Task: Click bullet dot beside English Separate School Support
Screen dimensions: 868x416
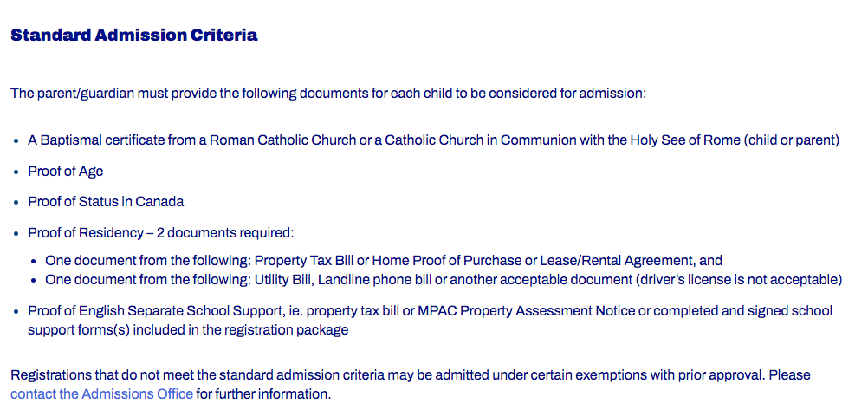Action: (16, 312)
